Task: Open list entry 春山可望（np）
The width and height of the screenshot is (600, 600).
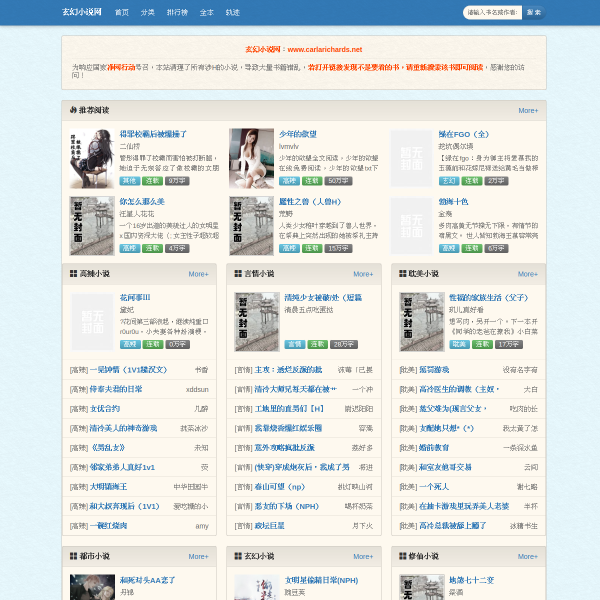Action: [x=280, y=487]
